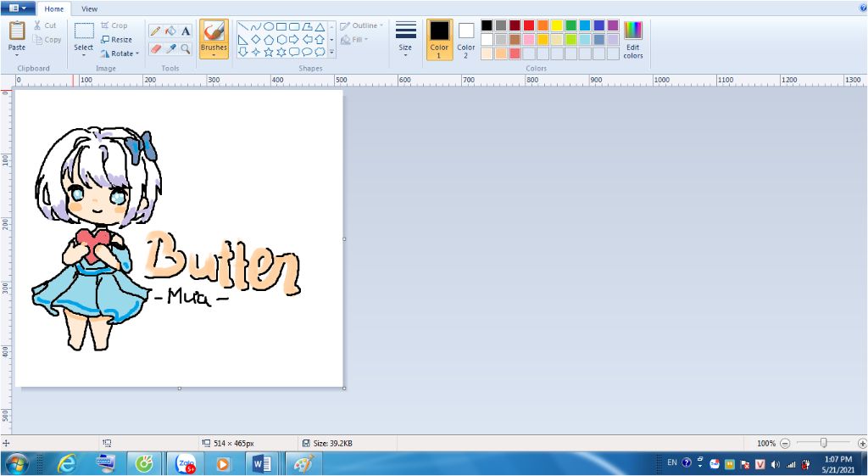Choose the Down arrow shape

[243, 52]
